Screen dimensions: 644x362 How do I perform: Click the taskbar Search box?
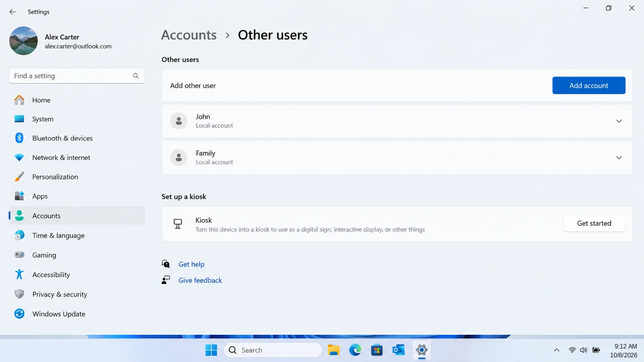(273, 350)
